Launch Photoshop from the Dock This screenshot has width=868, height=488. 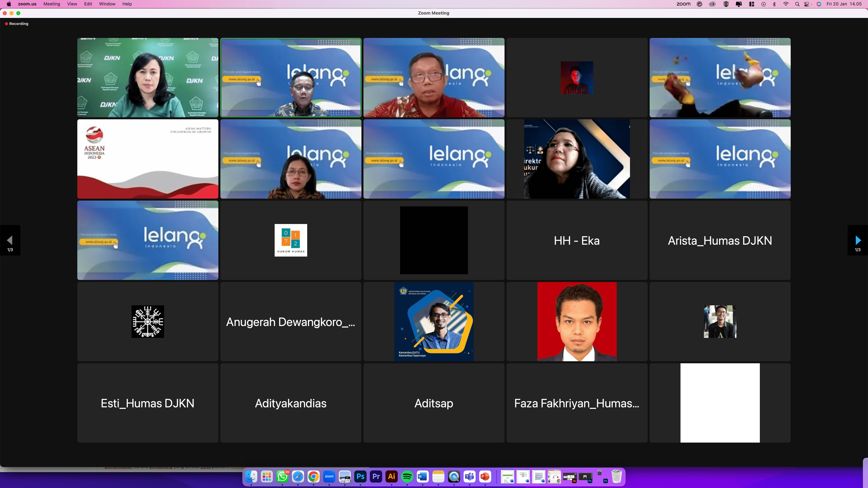360,476
